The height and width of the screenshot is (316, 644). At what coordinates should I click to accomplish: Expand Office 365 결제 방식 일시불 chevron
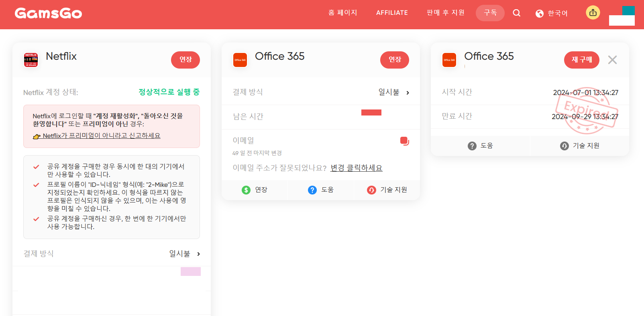408,93
